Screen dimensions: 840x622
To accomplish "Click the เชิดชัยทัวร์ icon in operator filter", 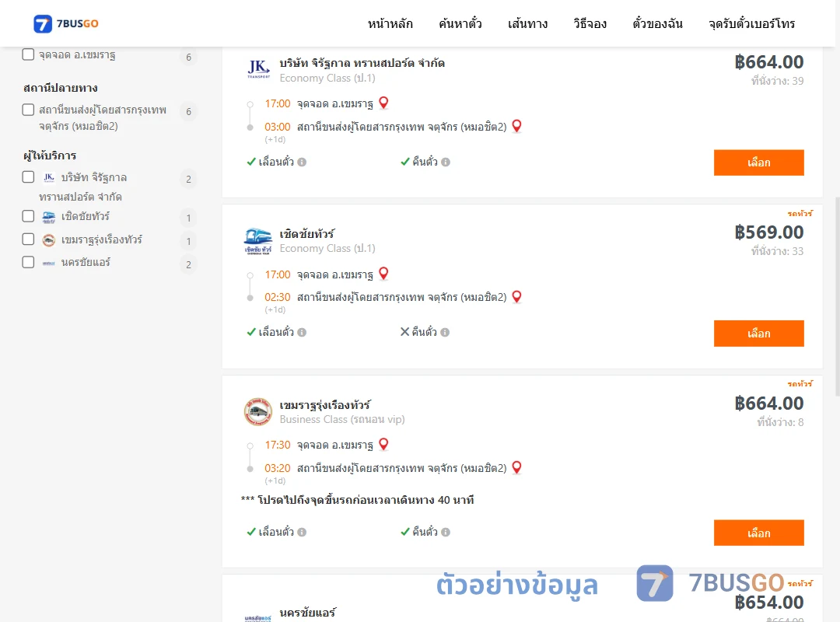I will 49,217.
